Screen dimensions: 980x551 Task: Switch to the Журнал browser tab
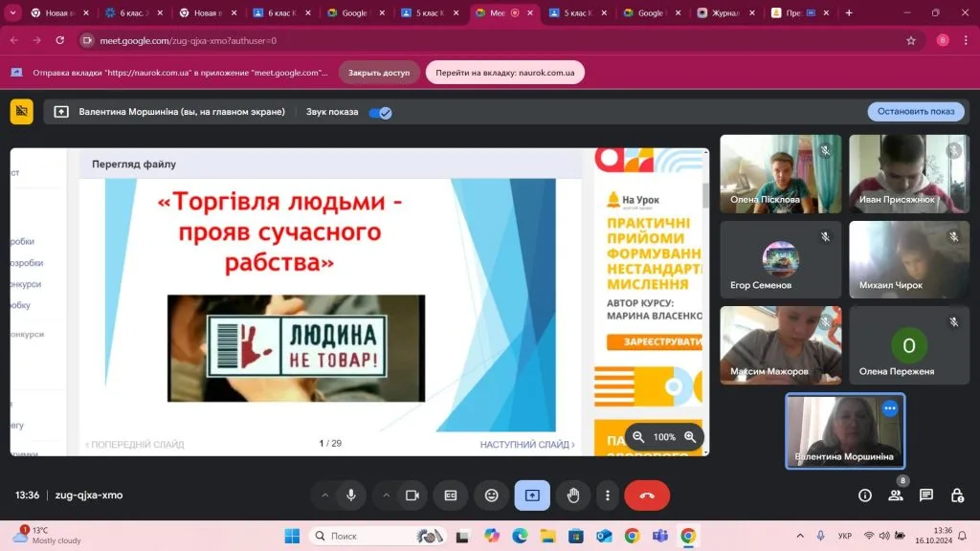click(x=726, y=12)
